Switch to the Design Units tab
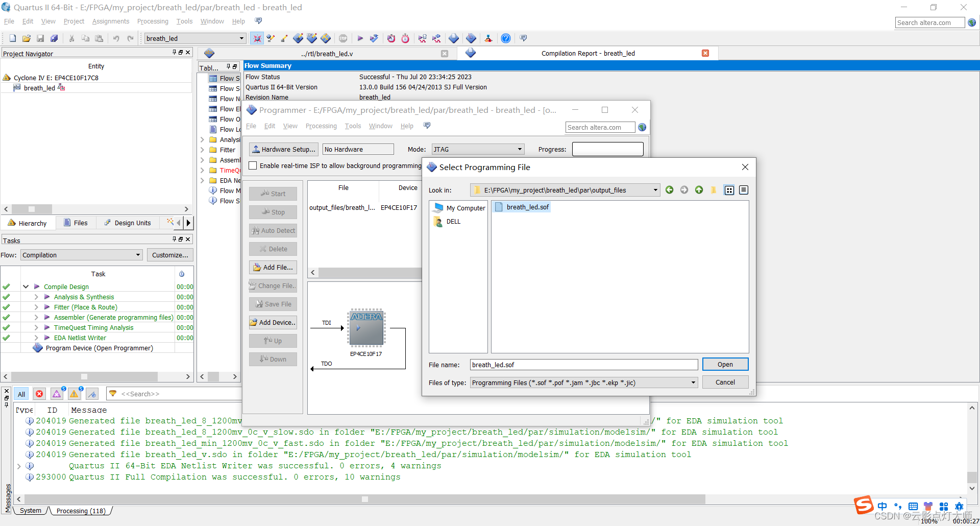 [x=128, y=223]
